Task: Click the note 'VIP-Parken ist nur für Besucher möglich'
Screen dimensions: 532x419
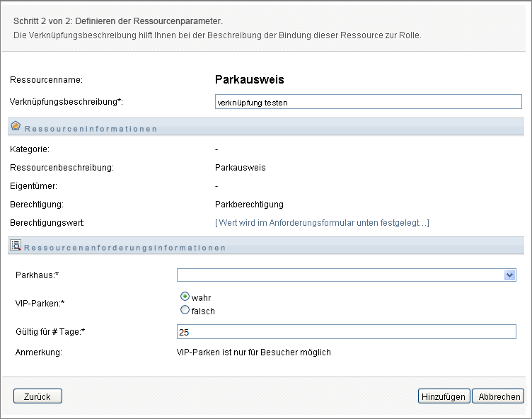Action: click(253, 352)
